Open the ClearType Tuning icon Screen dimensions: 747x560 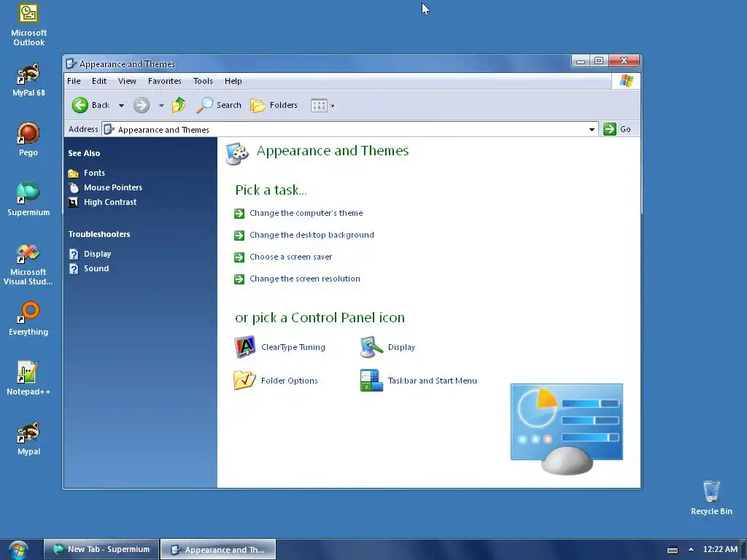(x=279, y=347)
